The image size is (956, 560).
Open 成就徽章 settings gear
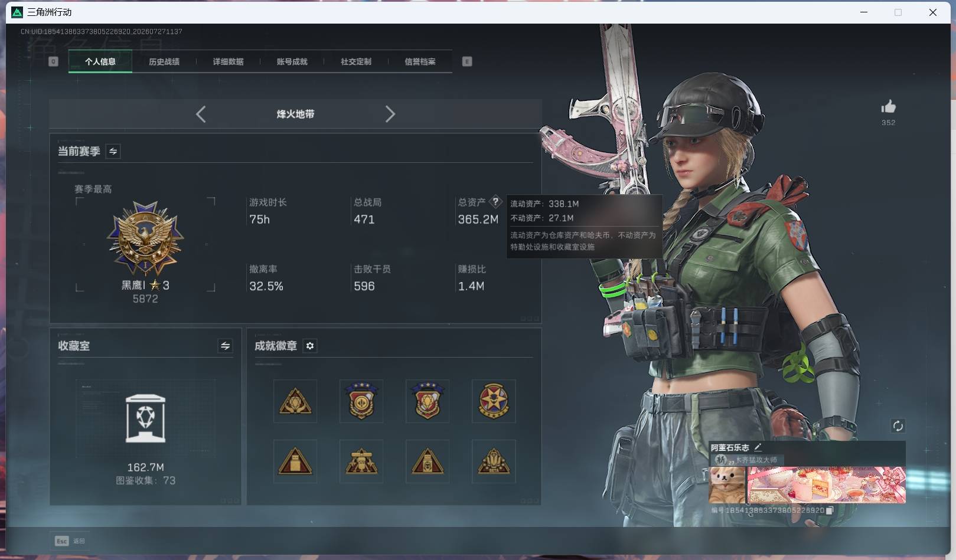(310, 346)
